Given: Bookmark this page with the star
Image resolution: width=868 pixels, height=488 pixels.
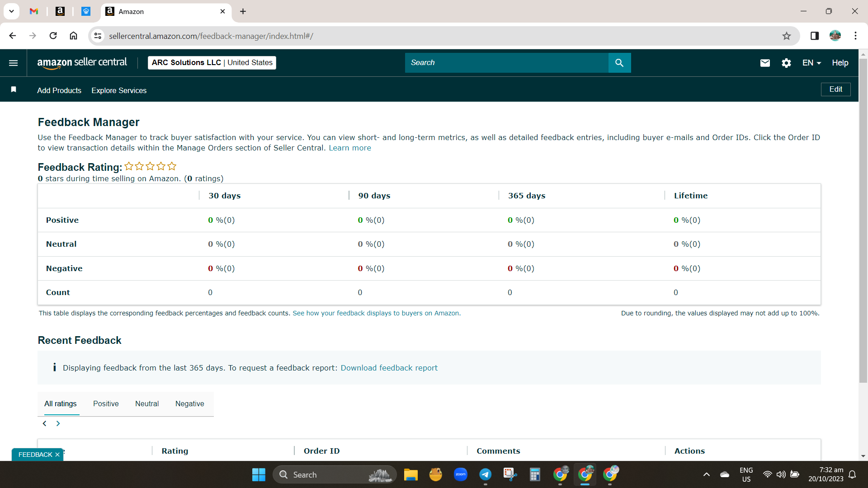Looking at the screenshot, I should click(x=787, y=36).
